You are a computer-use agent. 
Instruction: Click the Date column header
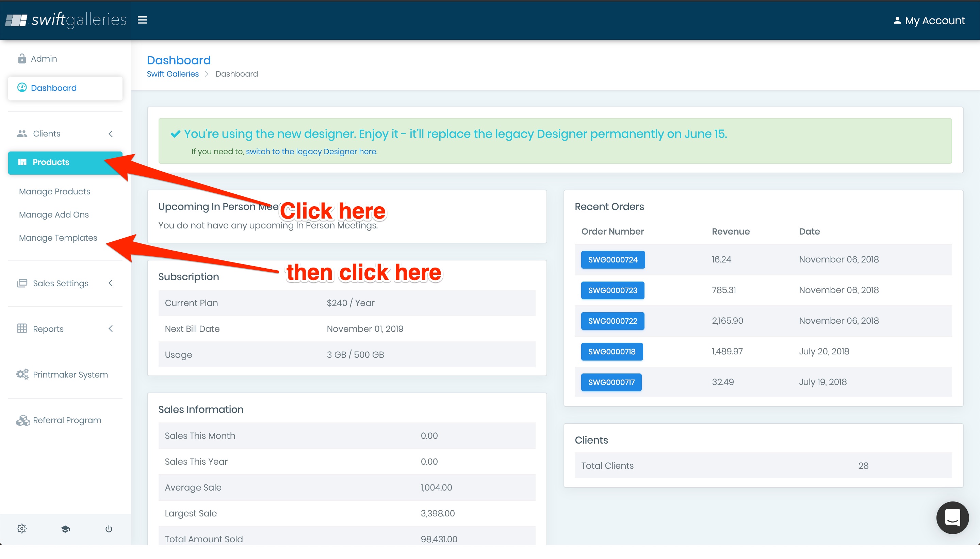(x=809, y=231)
